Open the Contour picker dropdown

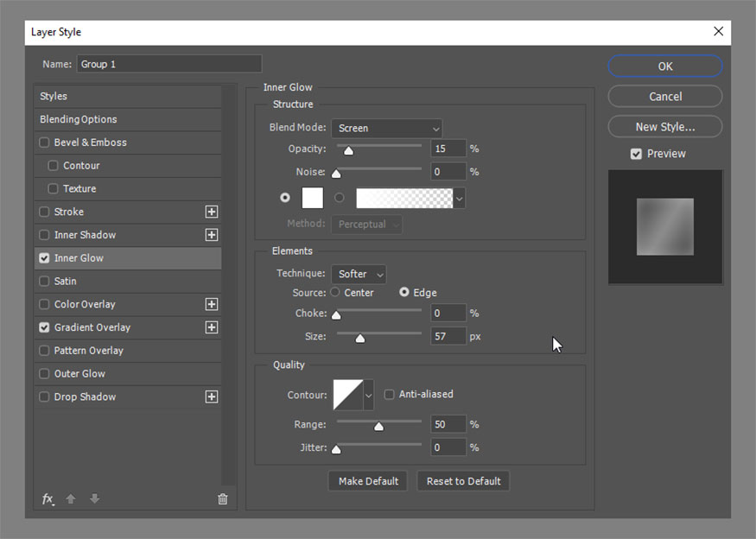[367, 394]
